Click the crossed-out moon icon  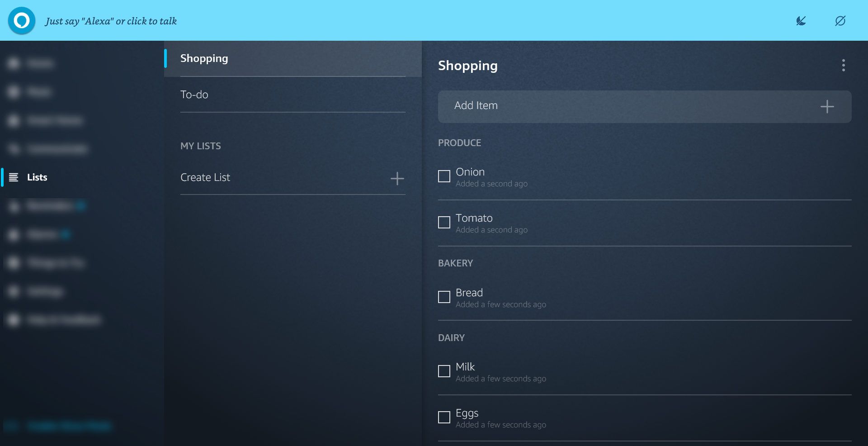point(801,21)
